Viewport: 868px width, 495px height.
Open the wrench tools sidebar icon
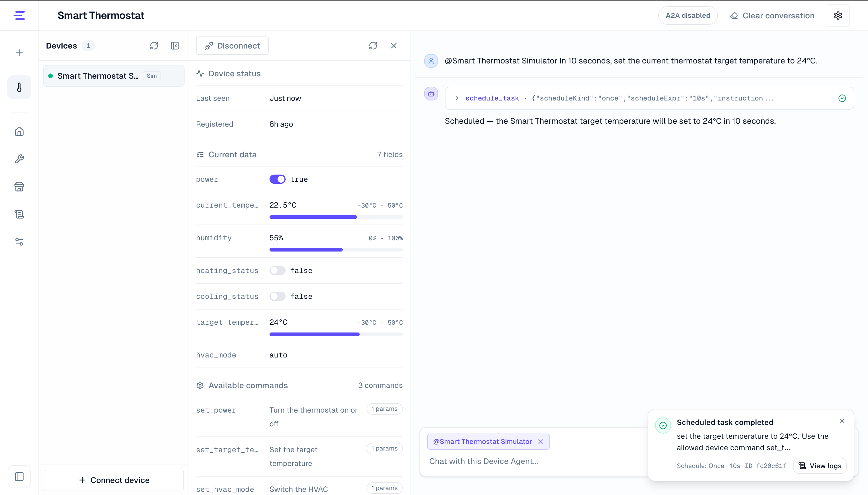pyautogui.click(x=19, y=159)
